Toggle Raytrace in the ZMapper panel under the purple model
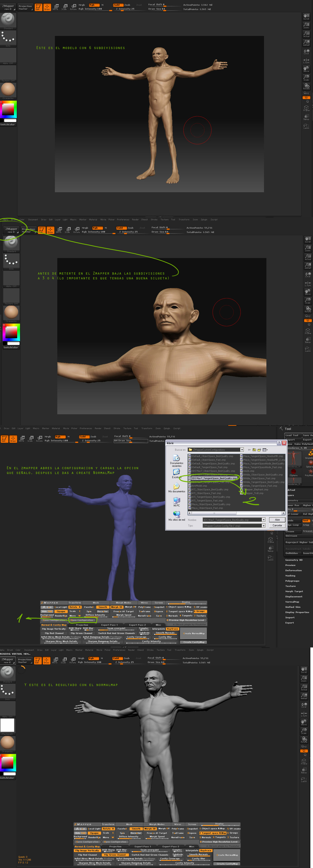313x868 pixels. pyautogui.click(x=172, y=629)
